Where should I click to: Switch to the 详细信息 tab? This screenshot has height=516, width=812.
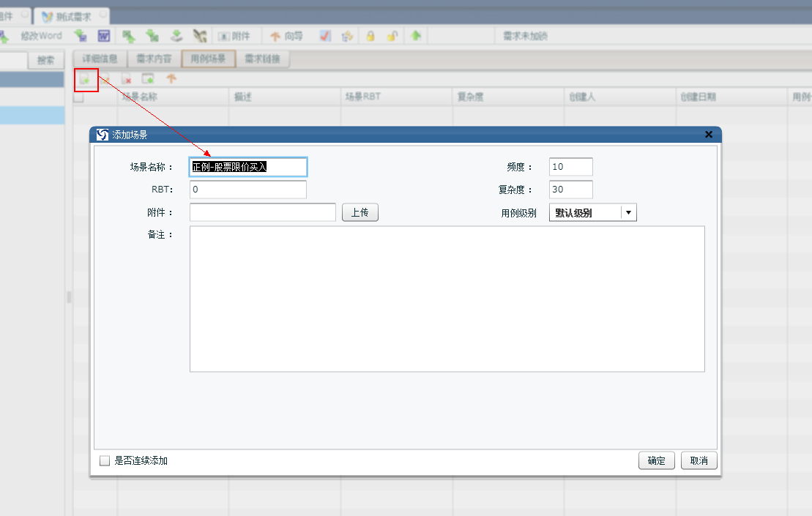click(100, 59)
